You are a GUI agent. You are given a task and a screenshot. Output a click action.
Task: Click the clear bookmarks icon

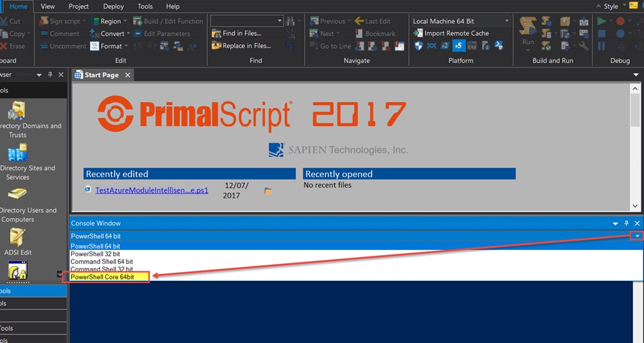point(386,46)
